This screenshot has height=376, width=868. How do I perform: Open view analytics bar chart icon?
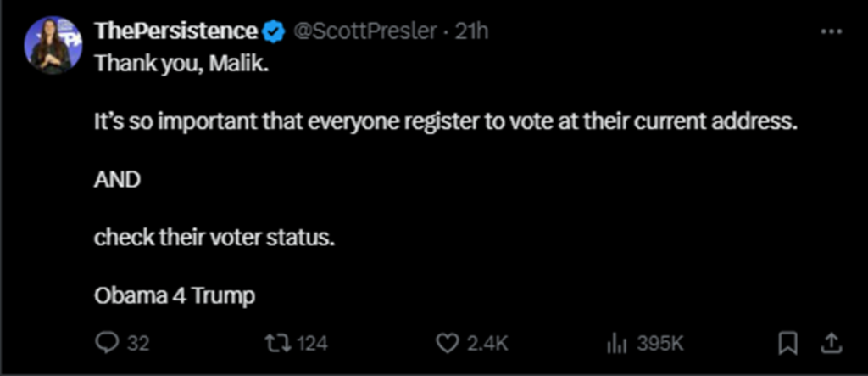point(615,343)
